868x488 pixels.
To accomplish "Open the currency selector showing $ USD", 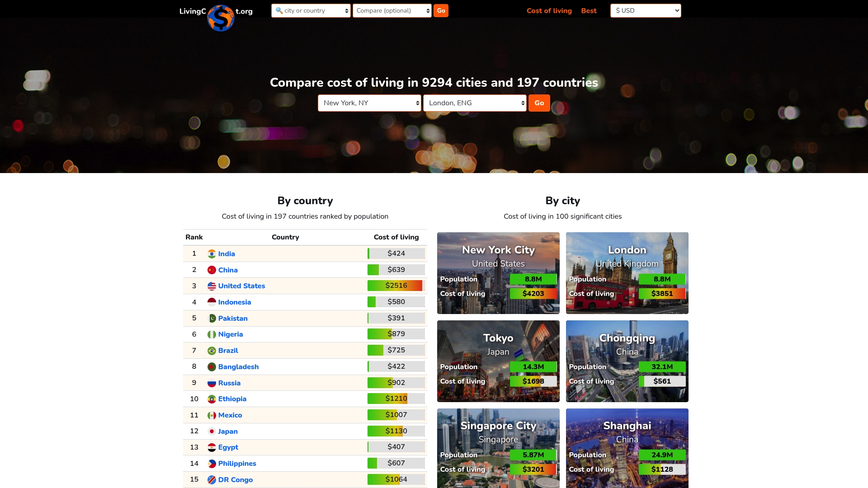I will pyautogui.click(x=646, y=10).
